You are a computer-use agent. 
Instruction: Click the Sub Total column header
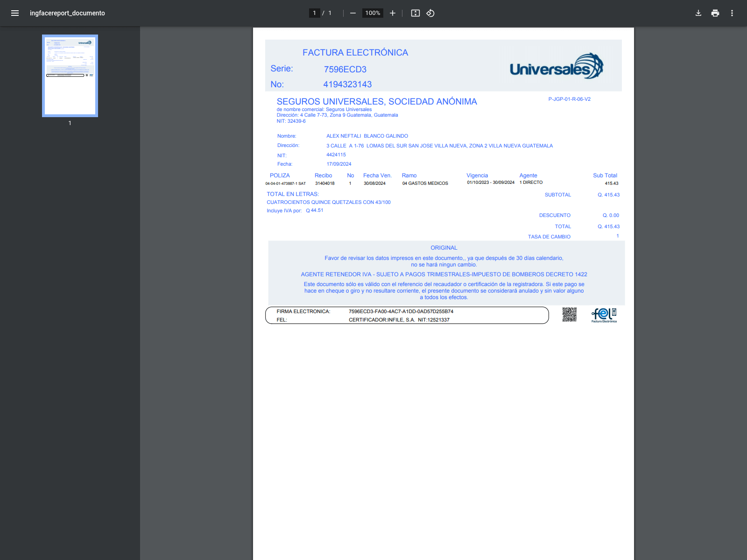605,176
